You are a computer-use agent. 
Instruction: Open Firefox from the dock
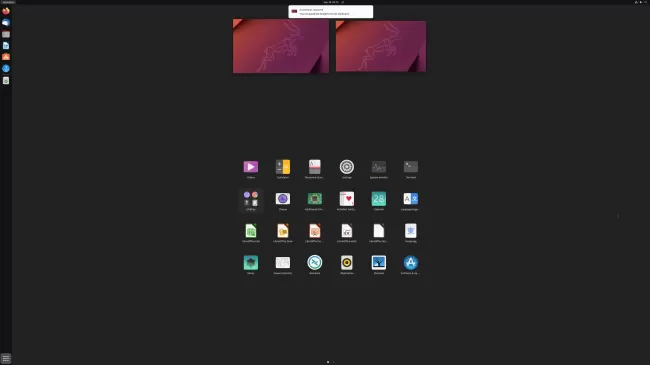coord(6,11)
